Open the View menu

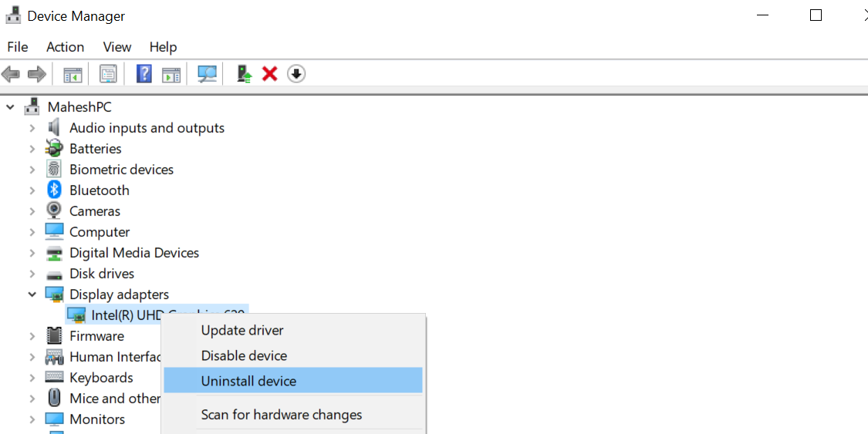117,47
